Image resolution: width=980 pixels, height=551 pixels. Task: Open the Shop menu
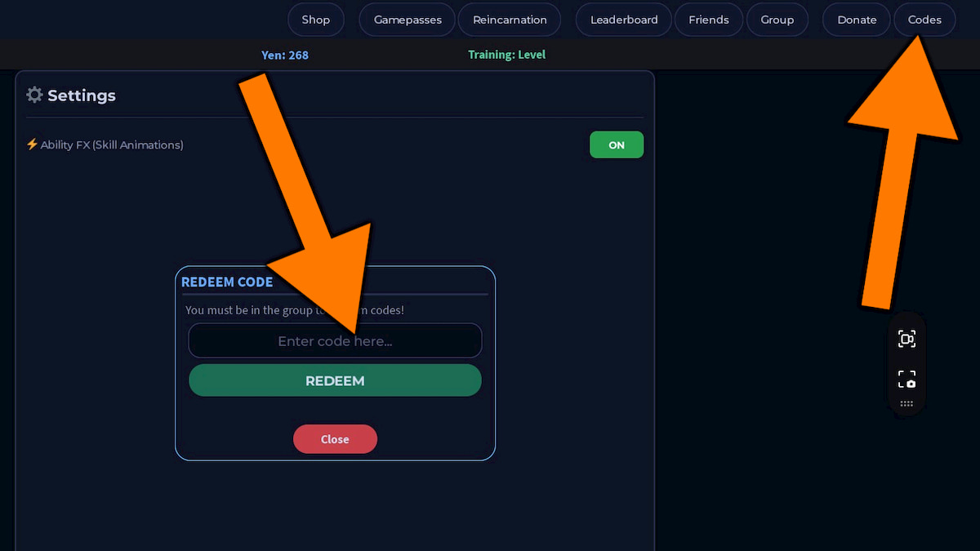315,20
